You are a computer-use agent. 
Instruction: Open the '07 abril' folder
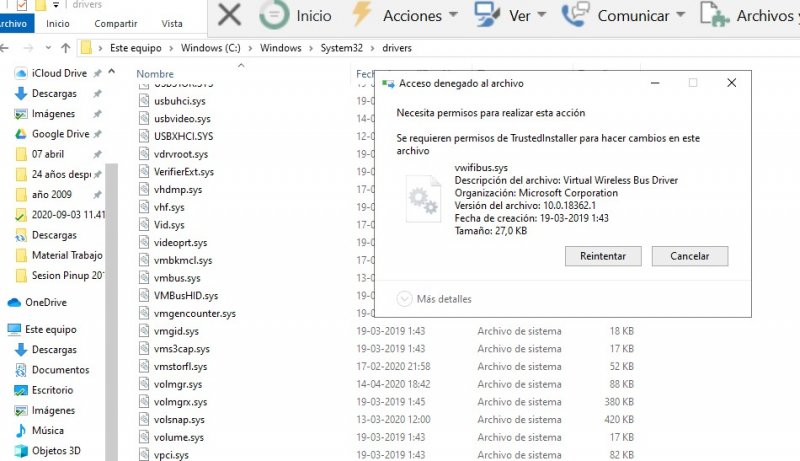coord(47,154)
